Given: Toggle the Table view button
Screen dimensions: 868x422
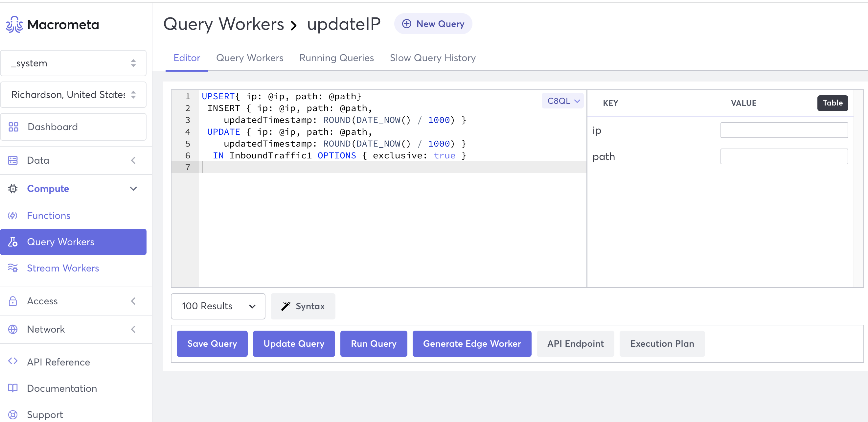Looking at the screenshot, I should pyautogui.click(x=832, y=103).
